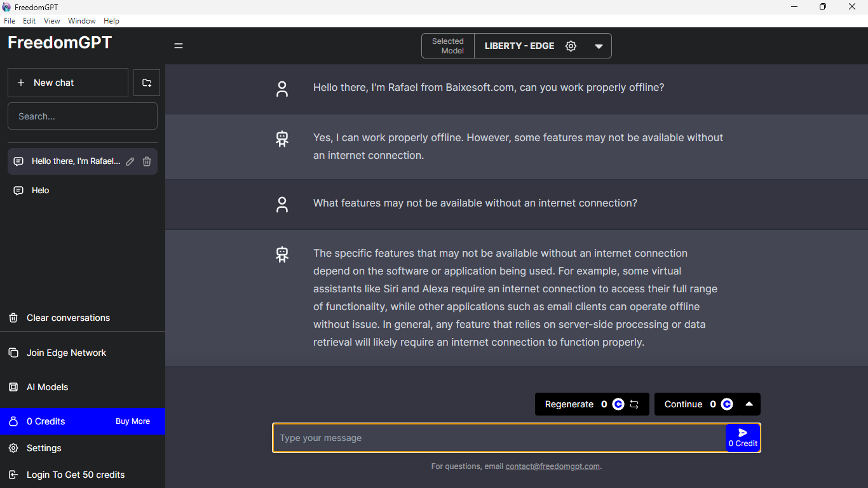Click the trash icon next to Clear conversations
This screenshot has width=868, height=488.
click(13, 318)
